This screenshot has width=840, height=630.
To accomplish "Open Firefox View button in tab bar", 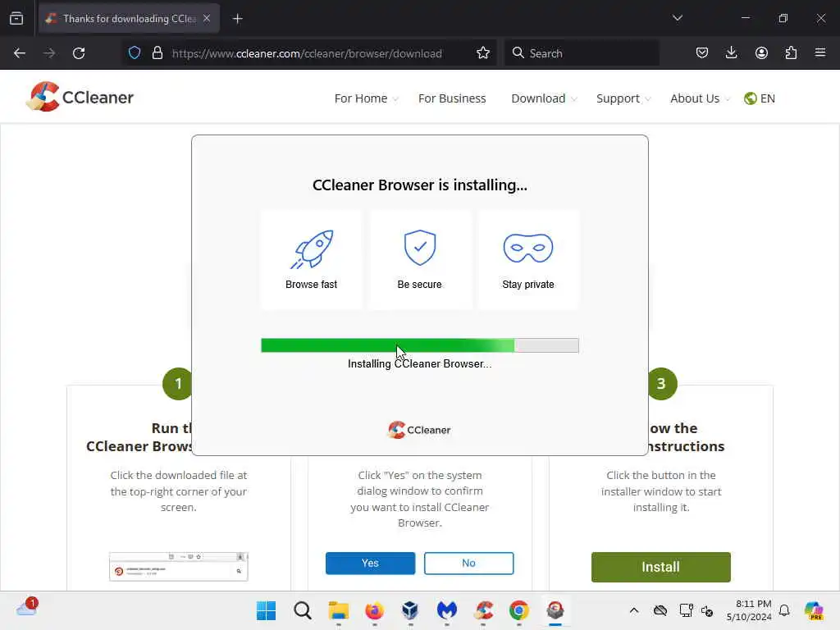I will 16,18.
